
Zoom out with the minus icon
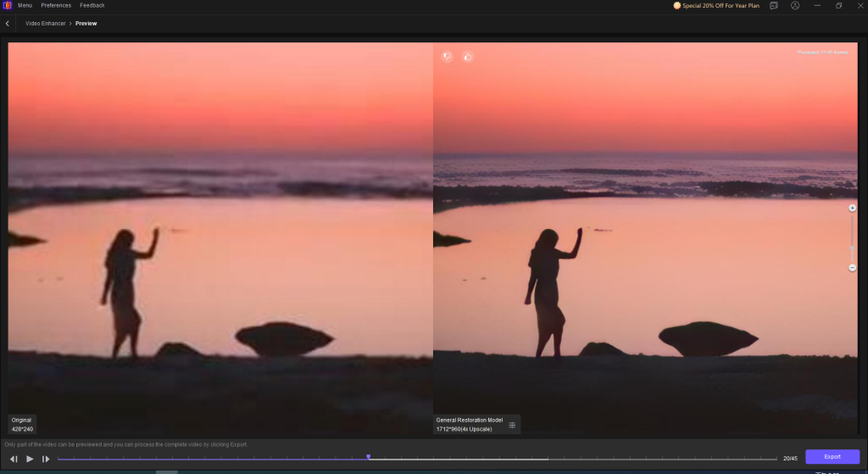click(x=853, y=267)
